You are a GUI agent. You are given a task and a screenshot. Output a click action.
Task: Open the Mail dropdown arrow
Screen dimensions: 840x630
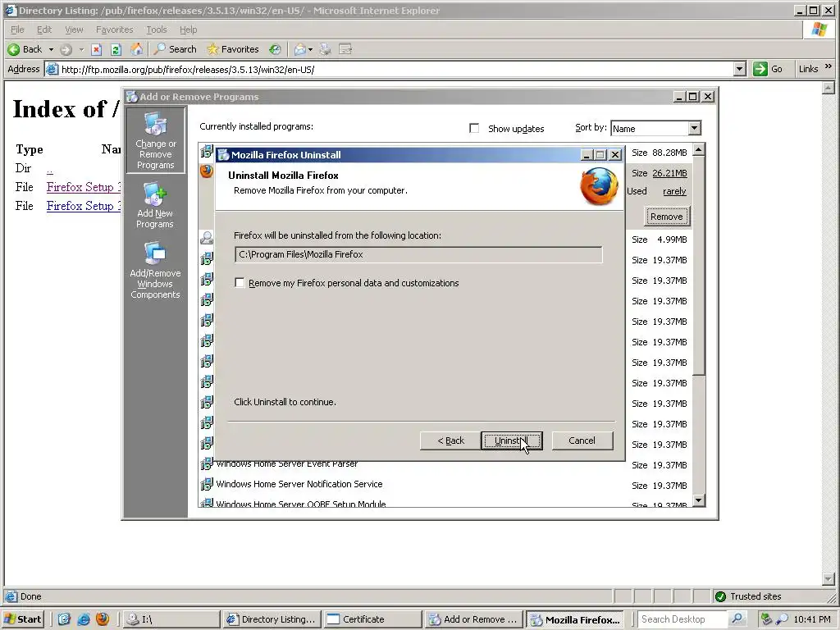[310, 49]
